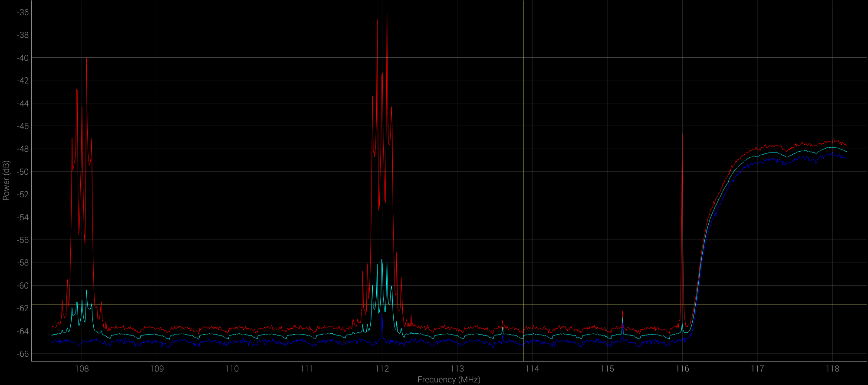
Task: Click the small spike near 113.6 MHz
Action: [503, 322]
